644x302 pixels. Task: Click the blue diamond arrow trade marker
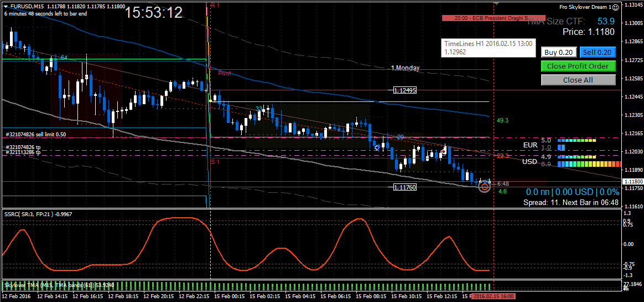pyautogui.click(x=377, y=147)
